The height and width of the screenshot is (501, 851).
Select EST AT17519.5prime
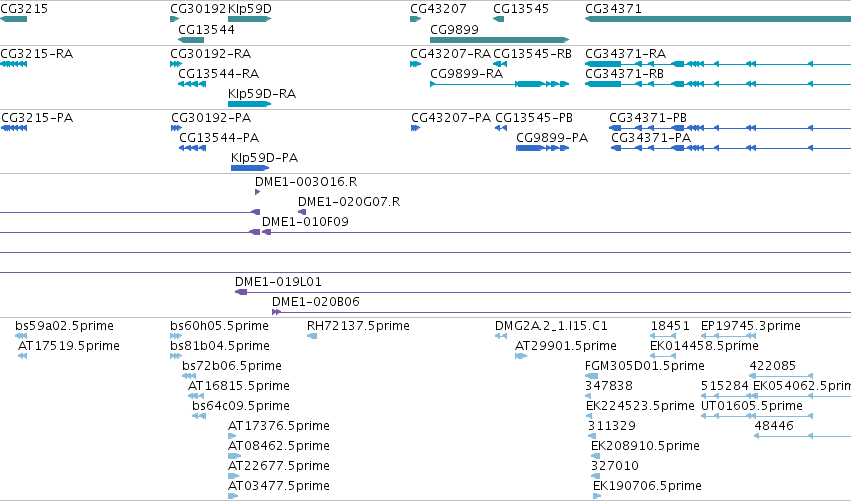(68, 346)
